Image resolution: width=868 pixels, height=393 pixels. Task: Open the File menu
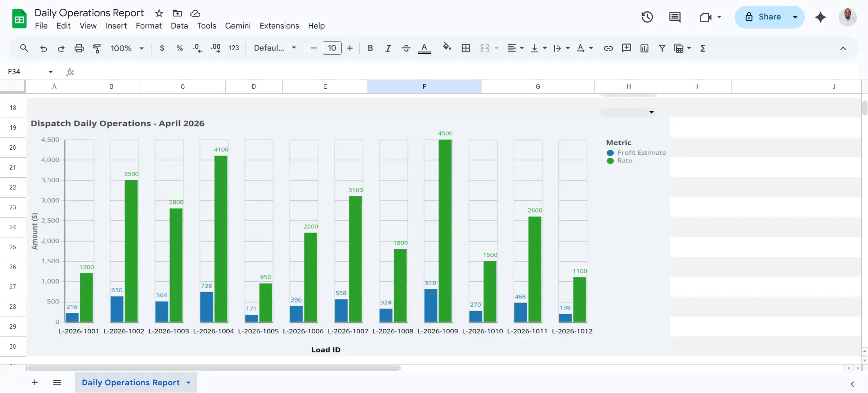click(41, 26)
